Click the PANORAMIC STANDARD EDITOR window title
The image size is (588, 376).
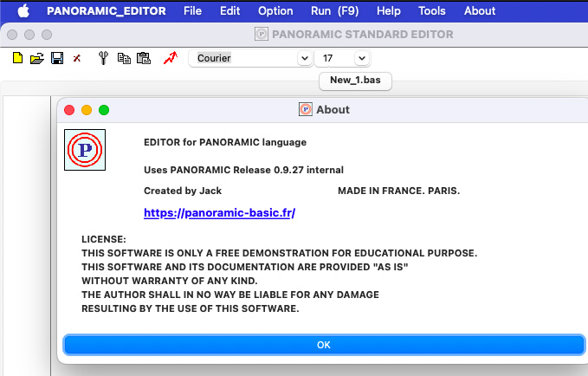click(363, 34)
